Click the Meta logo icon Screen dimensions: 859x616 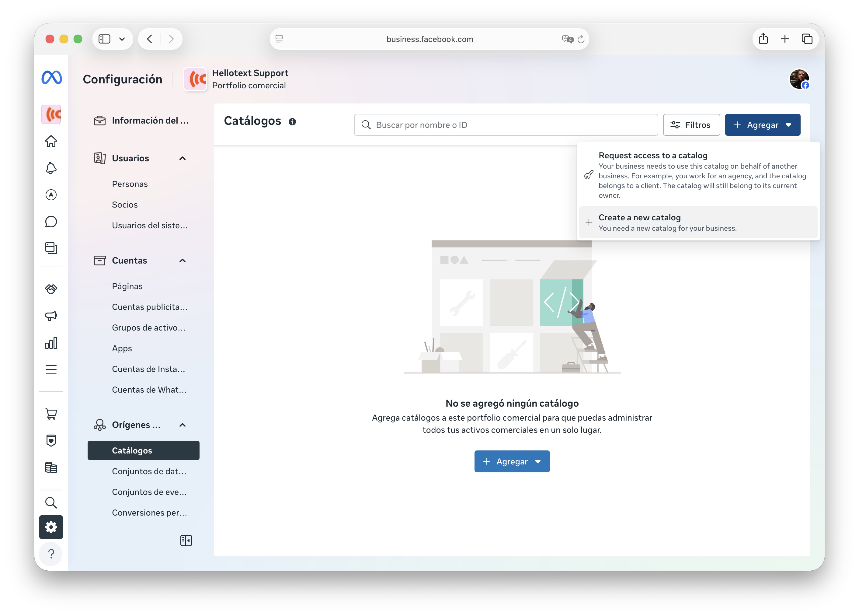point(51,78)
